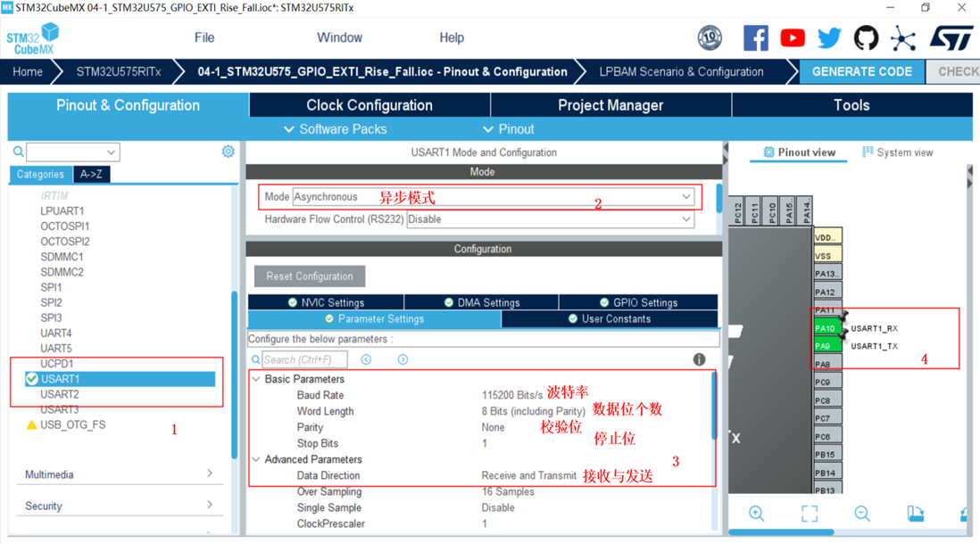
Task: Go to previous parameter search result
Action: coord(366,359)
